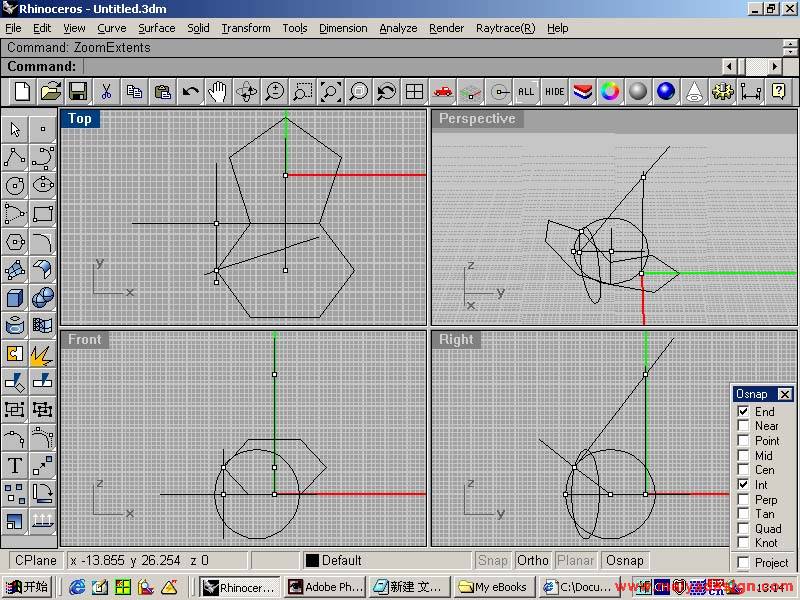Select the Pan hand tool
The height and width of the screenshot is (600, 800).
click(x=218, y=92)
